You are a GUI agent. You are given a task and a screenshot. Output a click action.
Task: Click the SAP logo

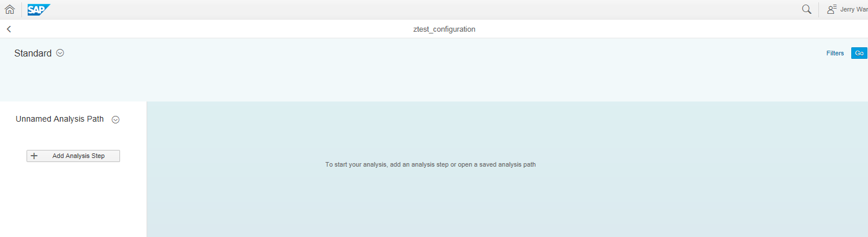pos(39,9)
